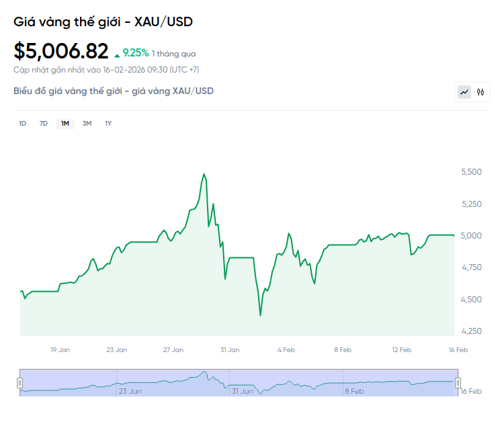Image resolution: width=504 pixels, height=426 pixels.
Task: Select the 1D time range
Action: coord(22,123)
